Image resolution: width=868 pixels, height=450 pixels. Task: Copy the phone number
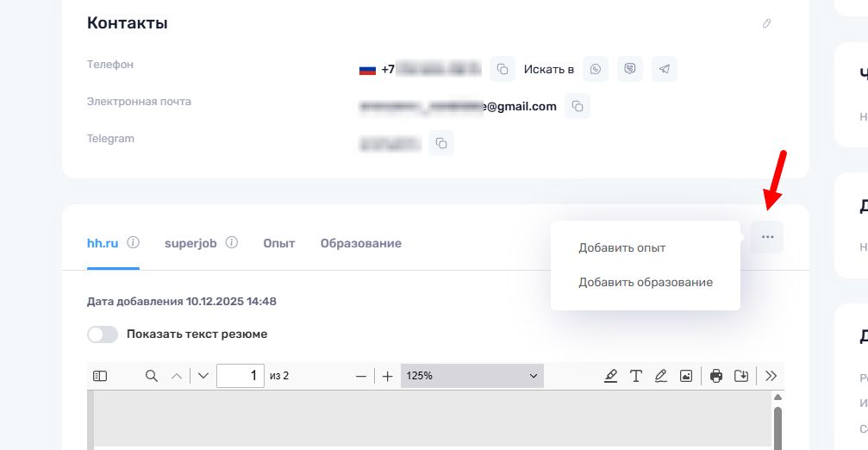[503, 69]
